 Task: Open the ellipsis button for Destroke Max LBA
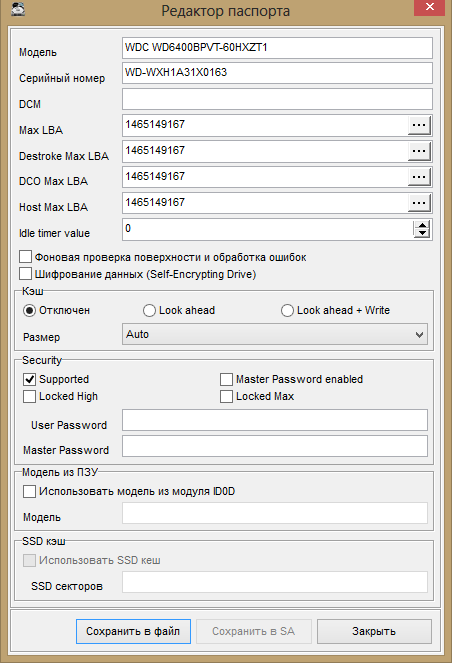click(x=419, y=151)
